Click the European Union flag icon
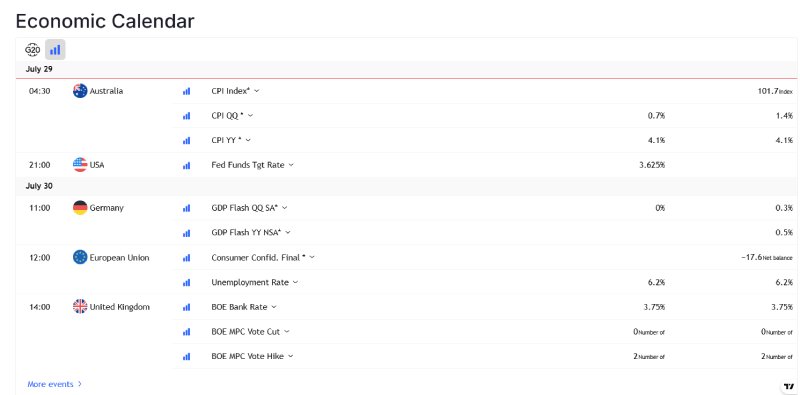This screenshot has width=800, height=395. (80, 257)
